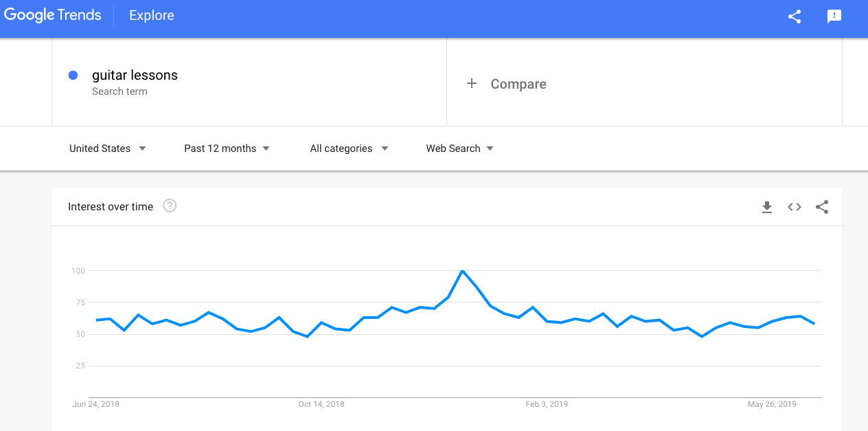
Task: Open the All categories dropdown
Action: click(349, 148)
